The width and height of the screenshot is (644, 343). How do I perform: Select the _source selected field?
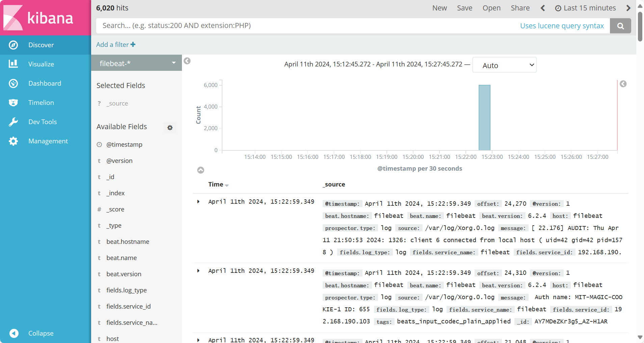click(117, 103)
